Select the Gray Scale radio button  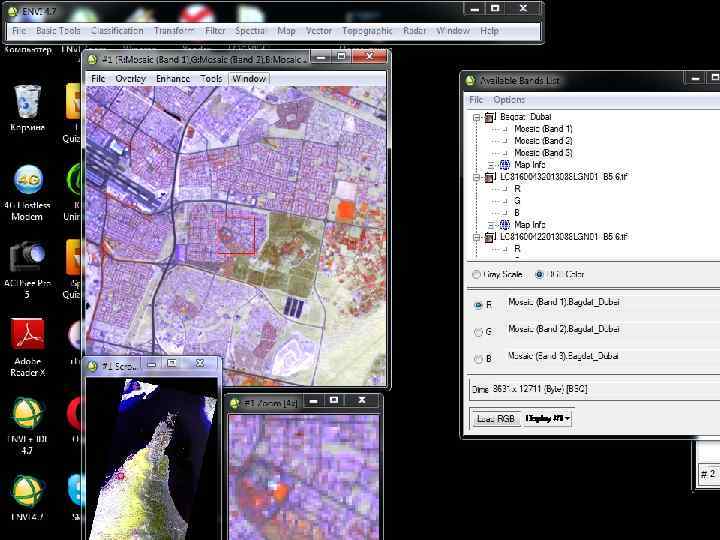(476, 275)
